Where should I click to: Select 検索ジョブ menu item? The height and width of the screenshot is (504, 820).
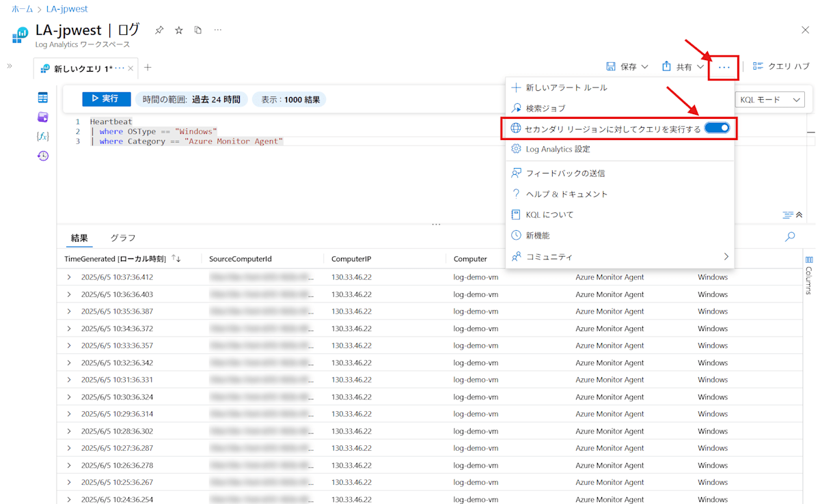(620, 108)
